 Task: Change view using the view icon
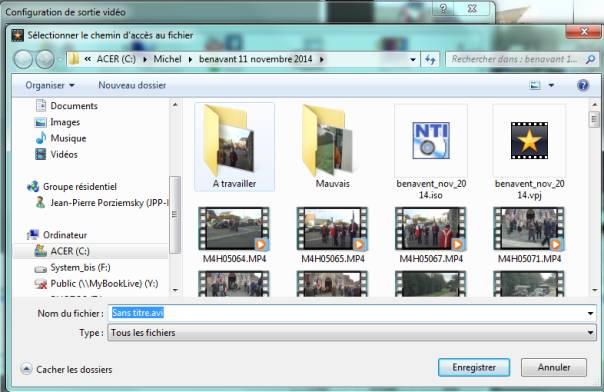pos(535,85)
